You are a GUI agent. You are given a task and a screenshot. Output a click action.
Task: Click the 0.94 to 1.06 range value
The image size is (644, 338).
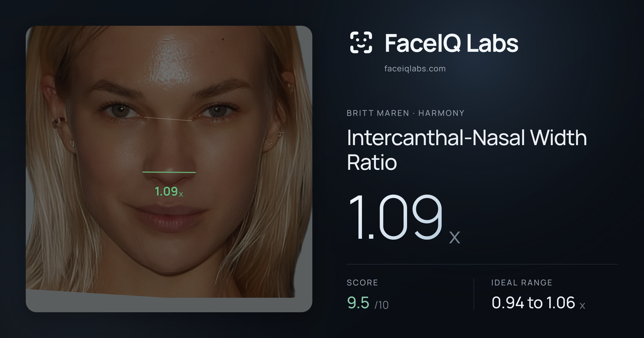[x=538, y=303]
